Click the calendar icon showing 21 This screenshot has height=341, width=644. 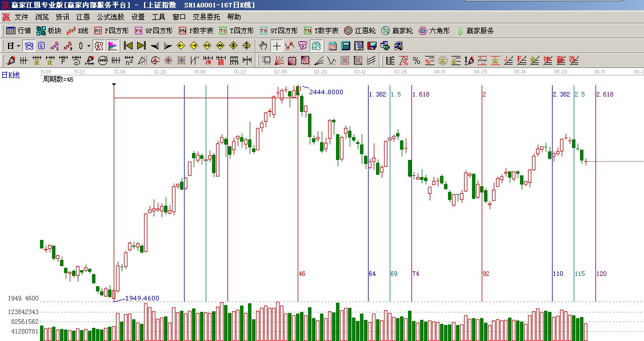pyautogui.click(x=332, y=46)
